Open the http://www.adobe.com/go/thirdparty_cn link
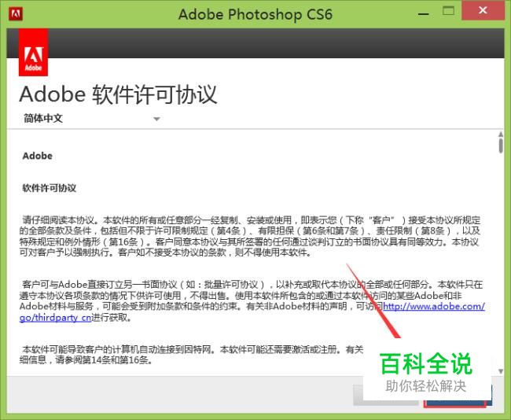511x420 pixels. (x=433, y=307)
